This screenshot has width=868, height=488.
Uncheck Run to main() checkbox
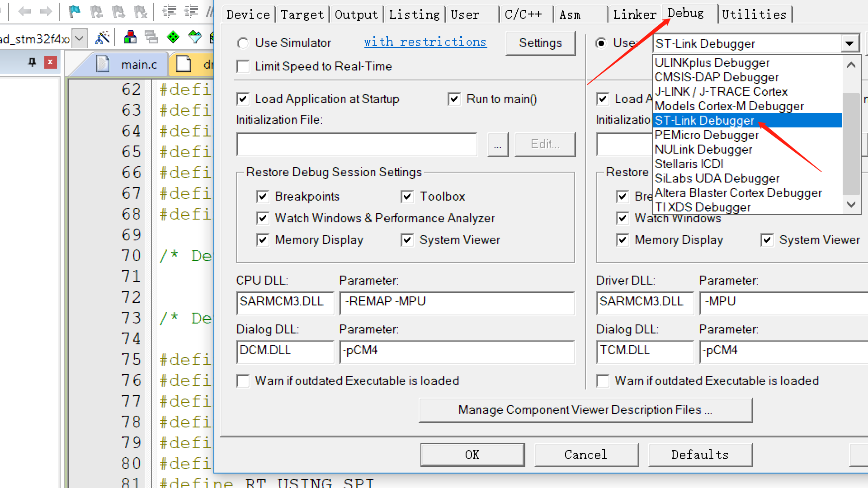tap(454, 99)
